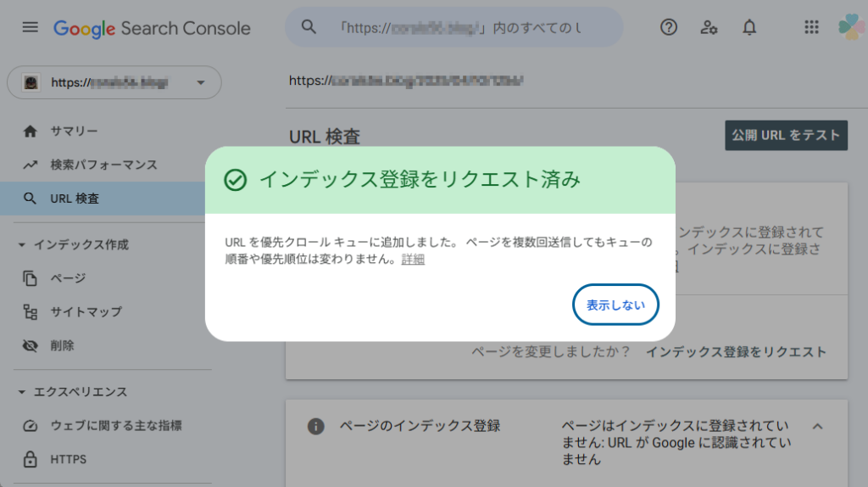Open the notifications bell
The image size is (868, 487).
pyautogui.click(x=749, y=27)
